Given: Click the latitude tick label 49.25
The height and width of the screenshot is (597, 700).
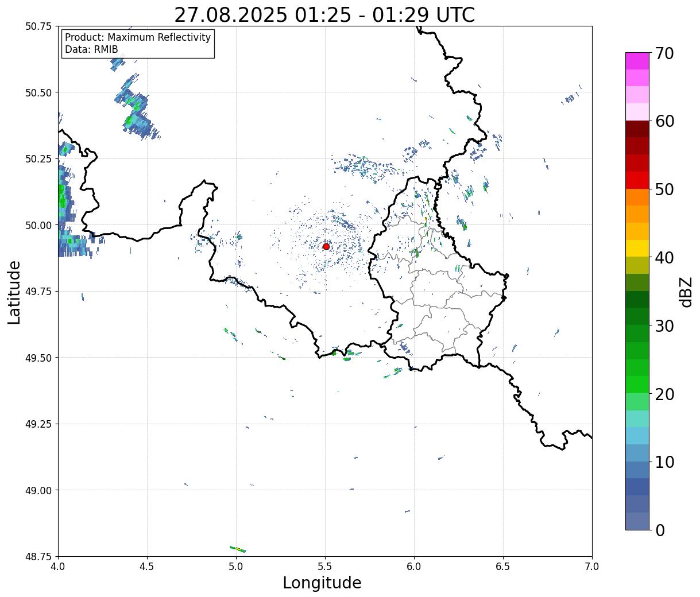Looking at the screenshot, I should pyautogui.click(x=38, y=424).
